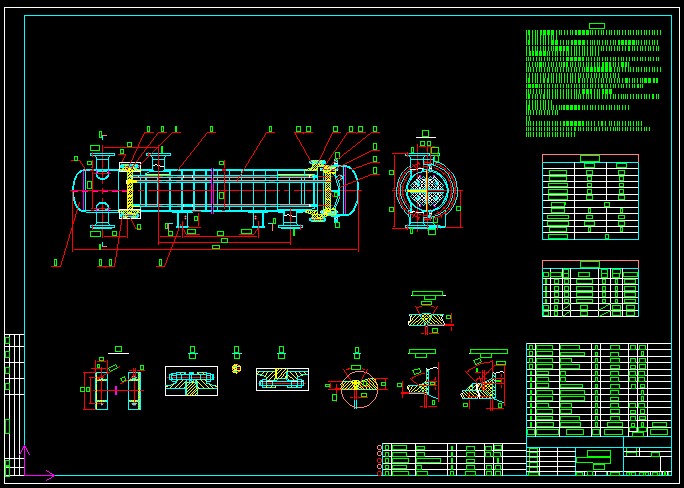The width and height of the screenshot is (684, 488).
Task: Select the vertical strip table on left margin
Action: [14, 404]
